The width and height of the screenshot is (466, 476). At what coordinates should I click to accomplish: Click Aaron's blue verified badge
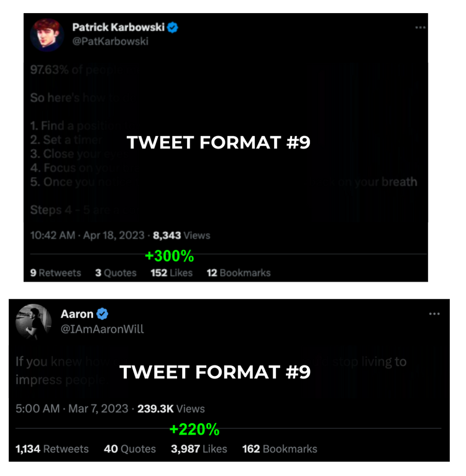click(103, 314)
